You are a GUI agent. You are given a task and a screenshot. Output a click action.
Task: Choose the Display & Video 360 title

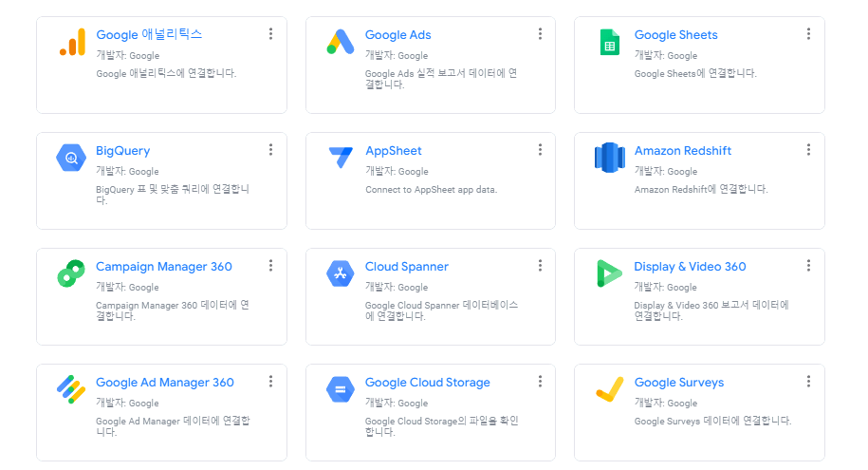pyautogui.click(x=690, y=267)
